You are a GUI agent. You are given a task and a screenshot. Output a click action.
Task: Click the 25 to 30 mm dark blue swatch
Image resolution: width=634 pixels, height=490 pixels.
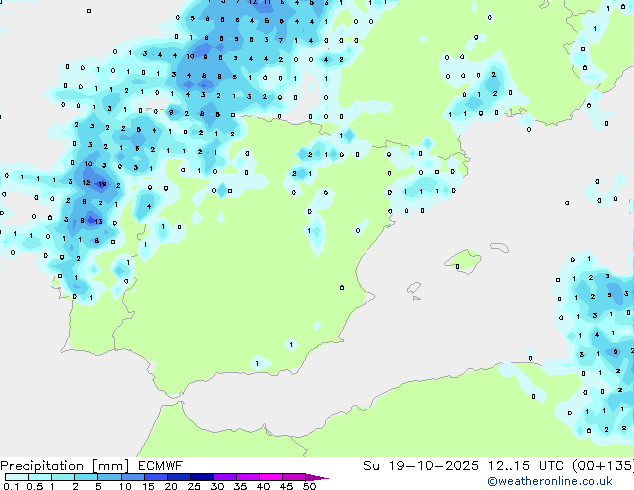coord(201,477)
